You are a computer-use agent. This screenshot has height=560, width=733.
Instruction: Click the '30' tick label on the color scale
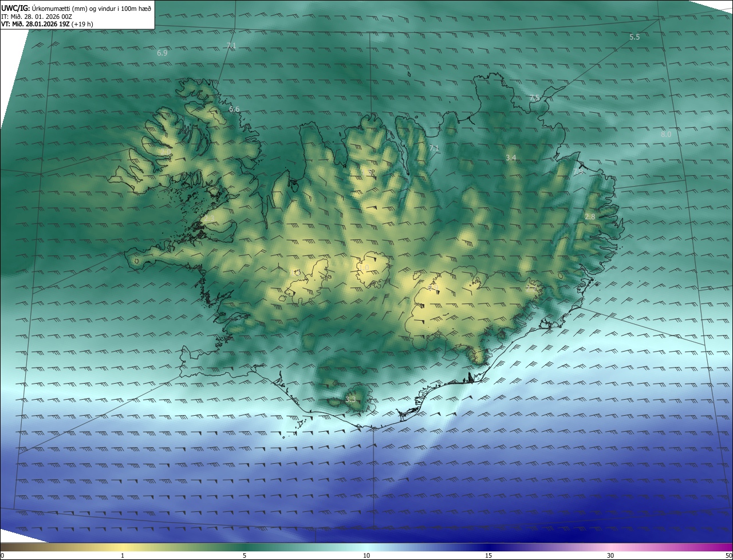tap(610, 555)
